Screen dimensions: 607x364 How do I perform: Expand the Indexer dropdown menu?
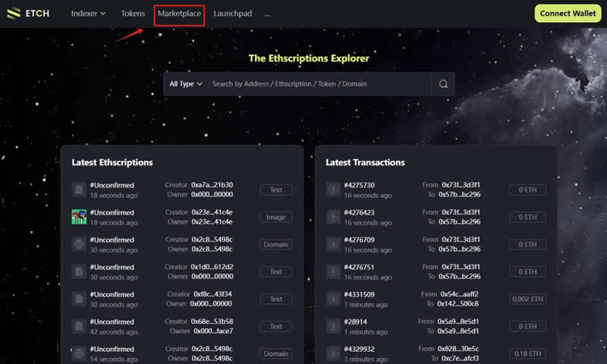click(88, 14)
